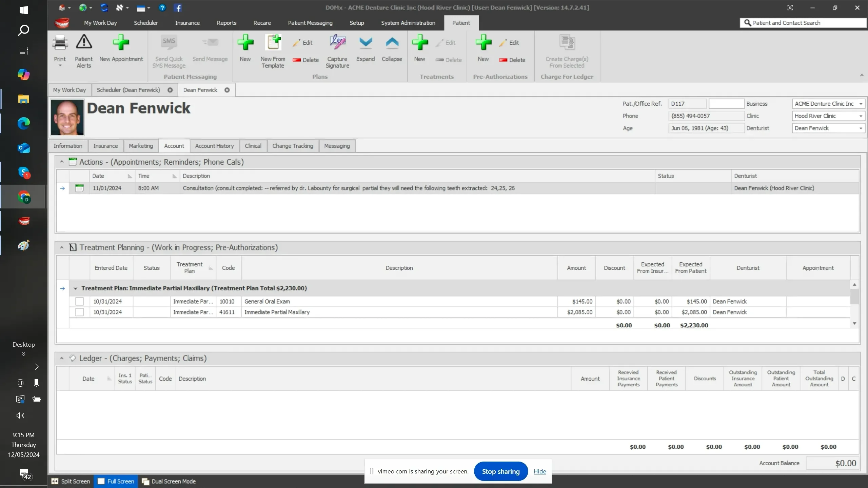Open the Denturist dropdown arrow
Image resolution: width=868 pixels, height=488 pixels.
click(861, 128)
